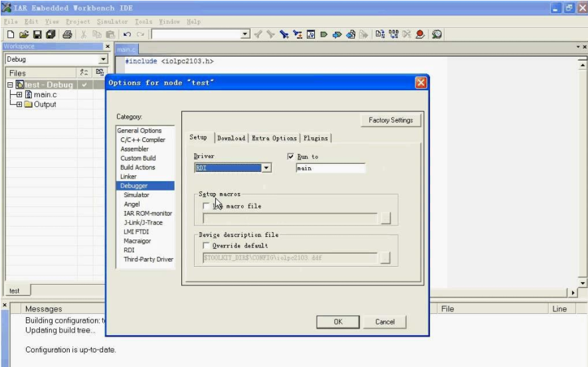Click the Cancel button
The width and height of the screenshot is (588, 367).
[x=385, y=322]
